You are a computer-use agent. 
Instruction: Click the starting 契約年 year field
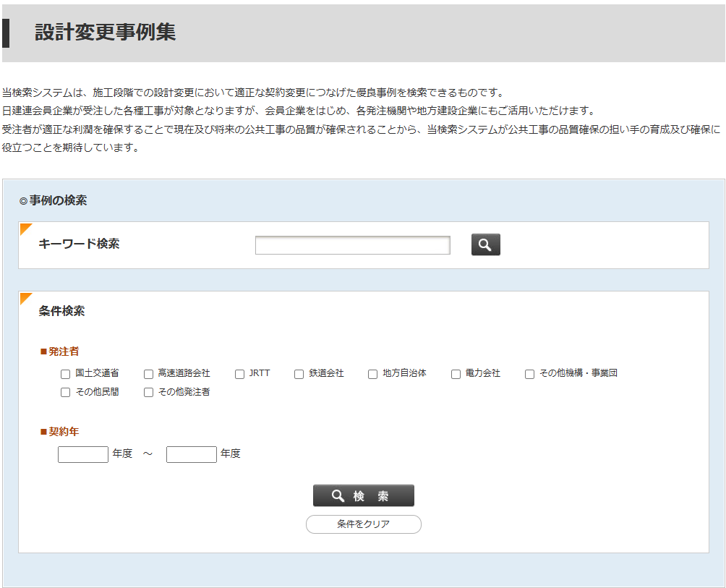pos(83,454)
